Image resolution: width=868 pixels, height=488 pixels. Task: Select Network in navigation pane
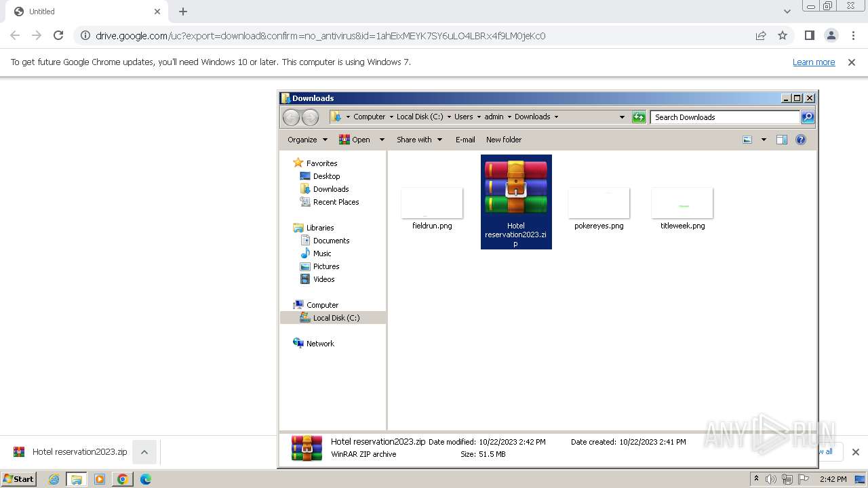[320, 344]
